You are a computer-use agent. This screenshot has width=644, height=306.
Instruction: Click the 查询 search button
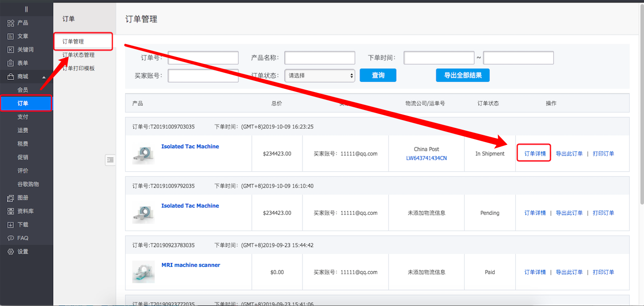point(377,75)
